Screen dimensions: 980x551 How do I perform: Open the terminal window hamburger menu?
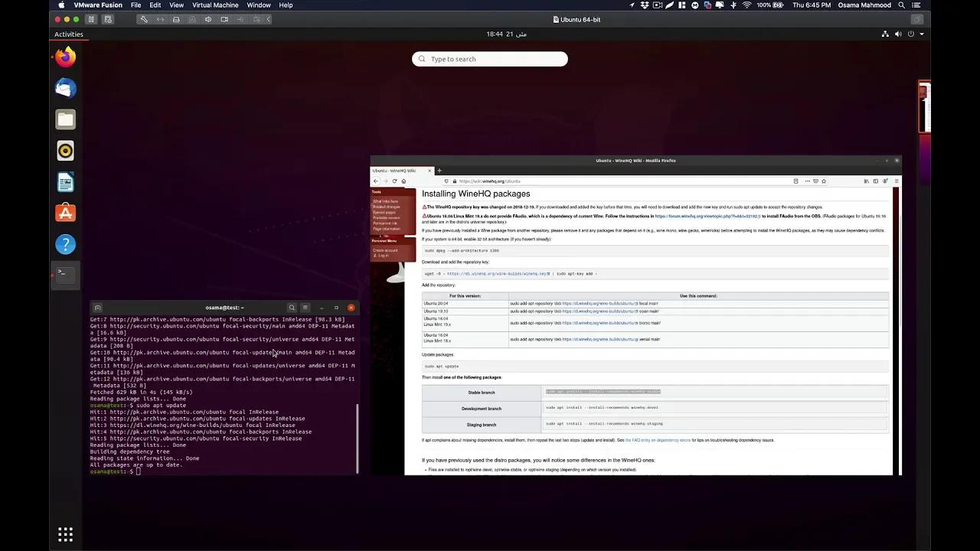[305, 308]
